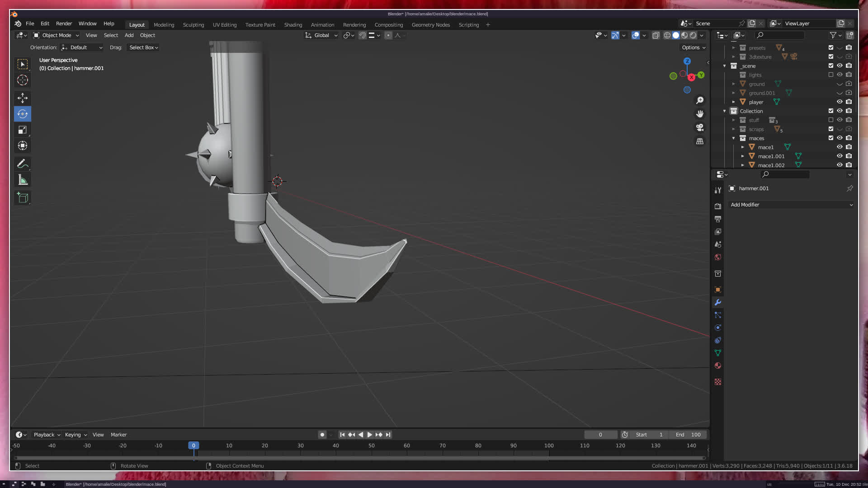Collapse the maces collection

pyautogui.click(x=733, y=138)
